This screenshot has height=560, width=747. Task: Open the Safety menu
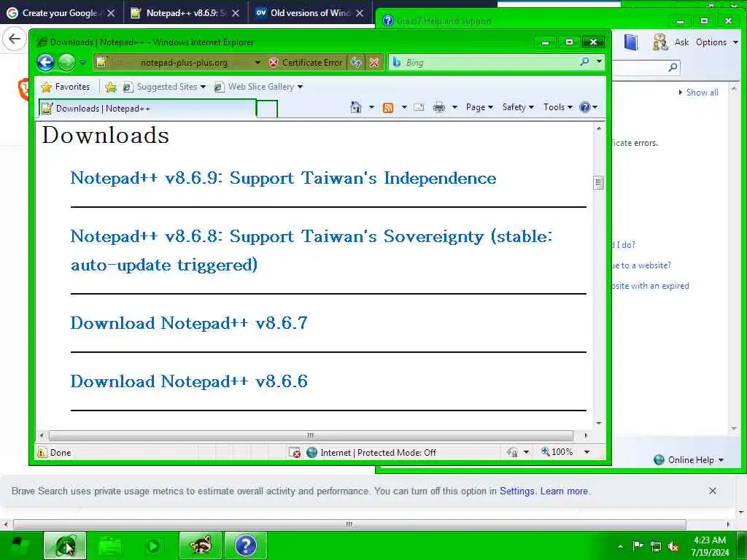pos(518,107)
